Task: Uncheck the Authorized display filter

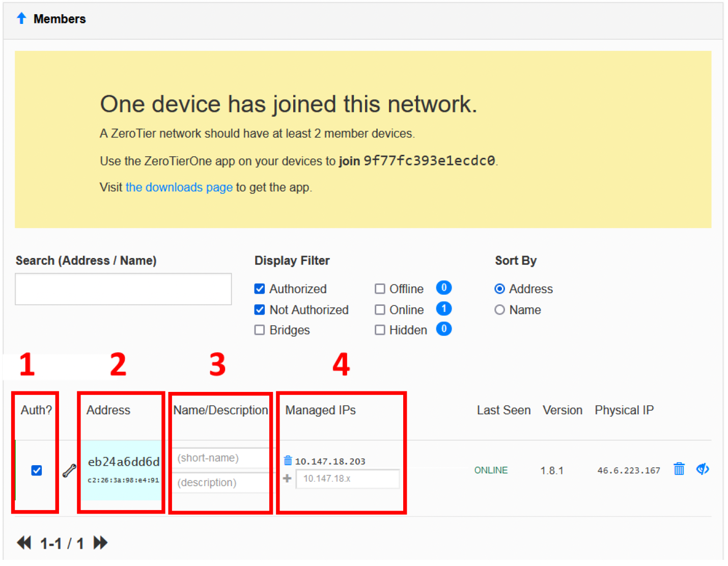Action: (x=260, y=289)
